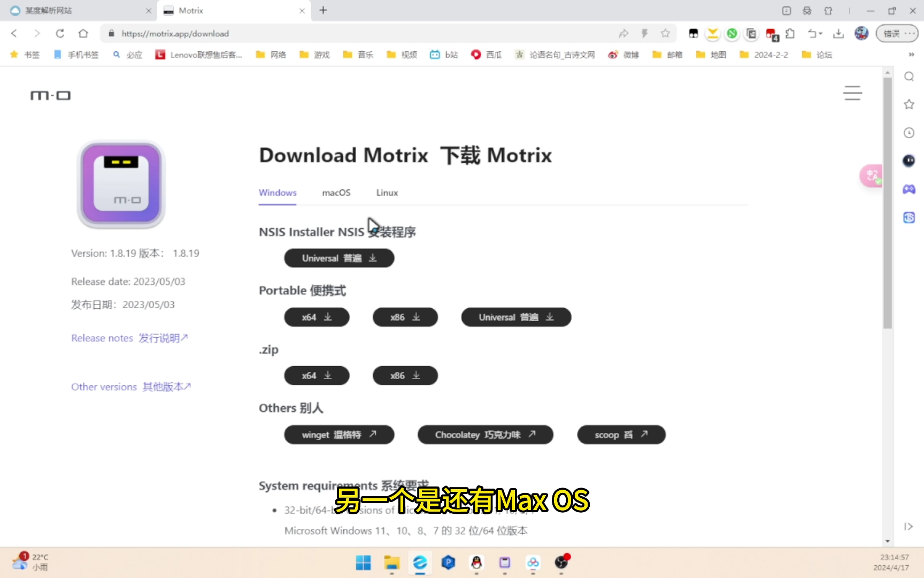
Task: Open the user profile avatar
Action: point(861,33)
